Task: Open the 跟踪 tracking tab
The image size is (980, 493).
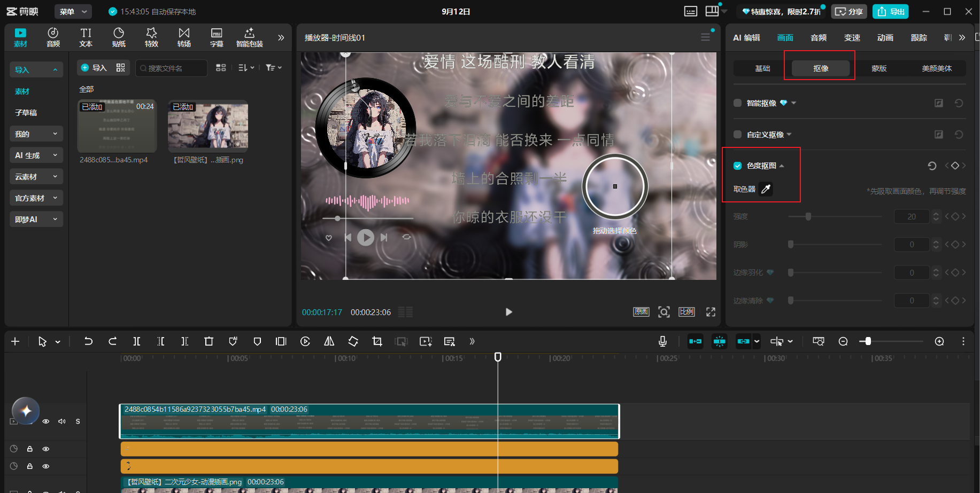Action: 919,37
